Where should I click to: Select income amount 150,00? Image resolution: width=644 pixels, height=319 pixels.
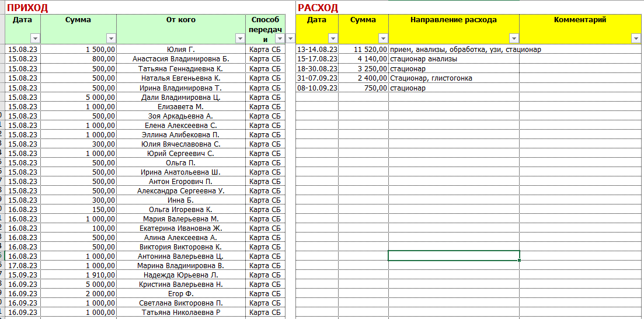[78, 209]
